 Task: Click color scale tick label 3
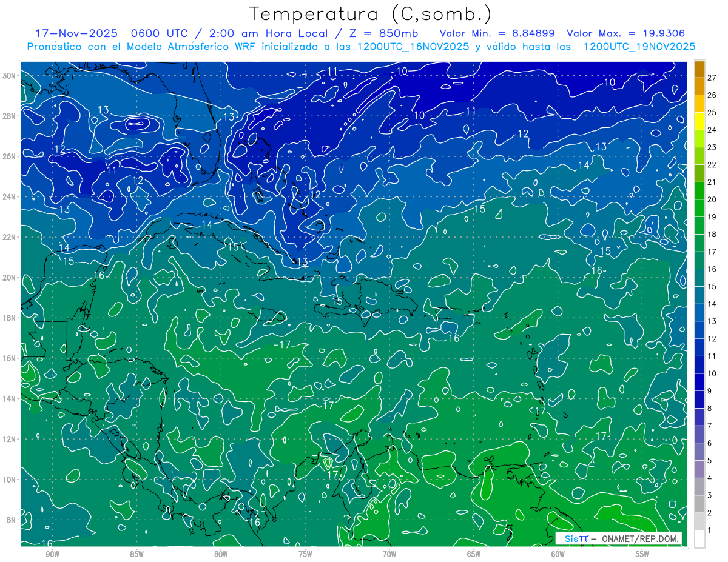click(710, 495)
